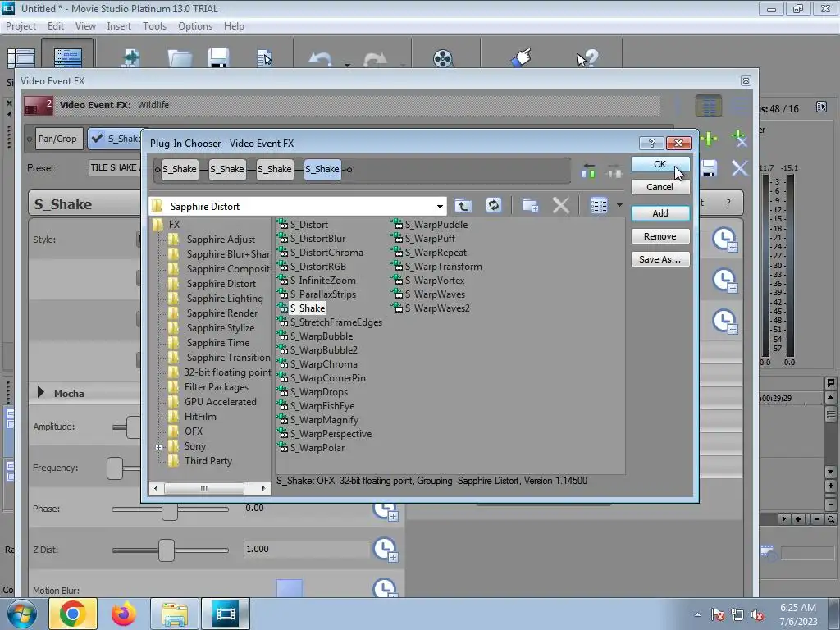The width and height of the screenshot is (840, 630).
Task: Open the Sapphire Distort folder dropdown
Action: click(440, 206)
